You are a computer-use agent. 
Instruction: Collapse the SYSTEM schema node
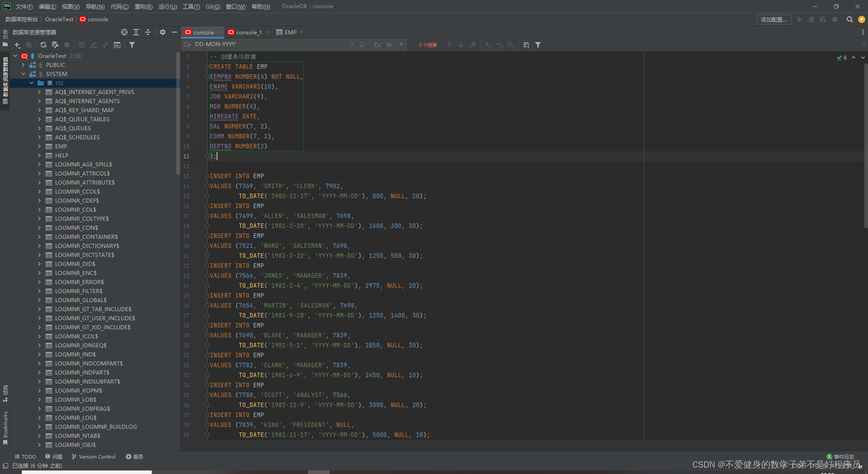pos(24,74)
